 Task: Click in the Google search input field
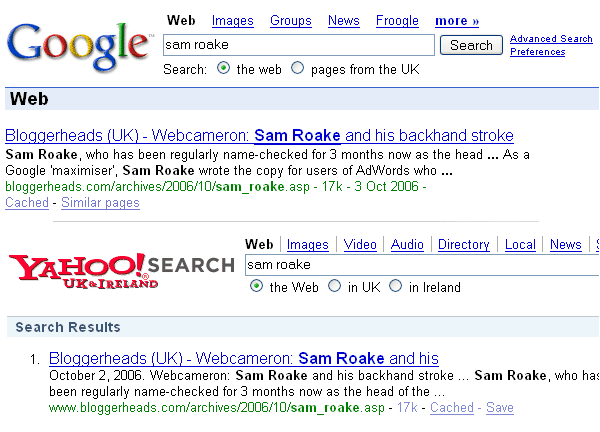(x=298, y=45)
